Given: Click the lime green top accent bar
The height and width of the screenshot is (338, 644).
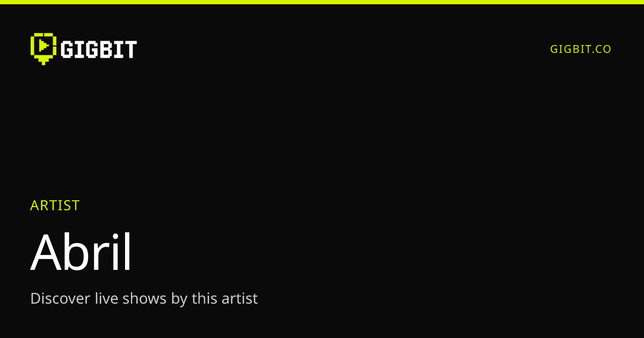Looking at the screenshot, I should pos(322,2).
